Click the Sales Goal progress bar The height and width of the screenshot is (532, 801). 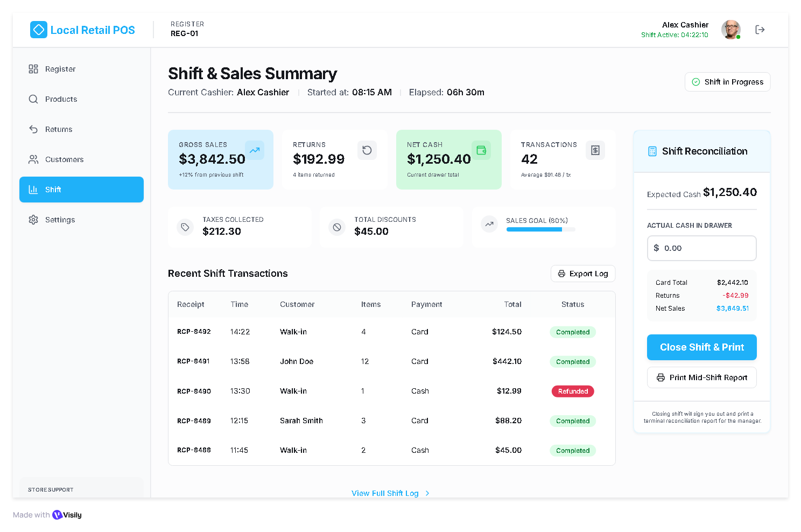tap(540, 229)
